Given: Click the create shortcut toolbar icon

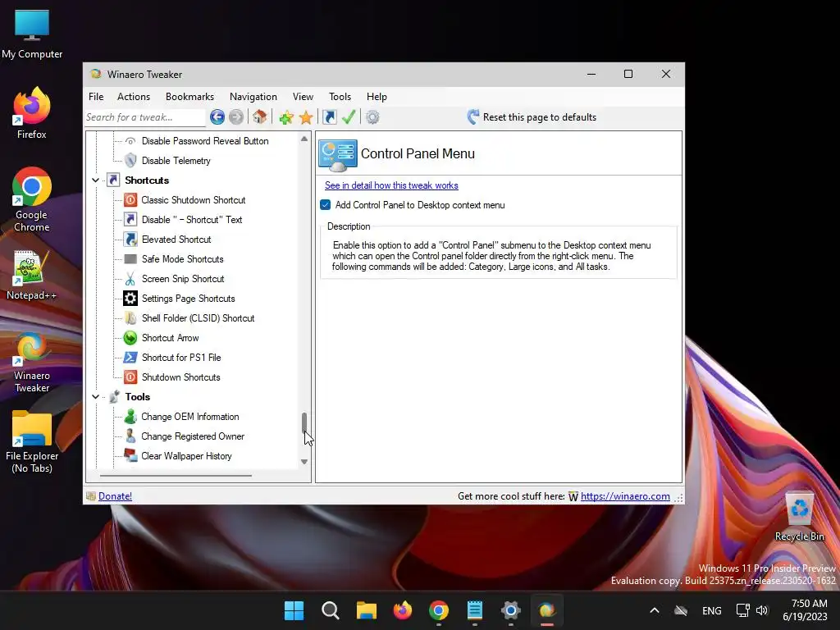Looking at the screenshot, I should point(330,116).
